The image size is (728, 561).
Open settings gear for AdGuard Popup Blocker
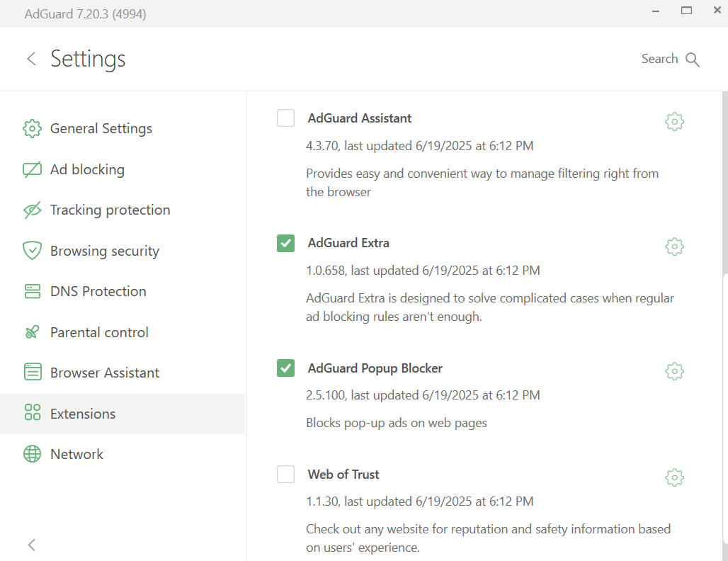674,372
